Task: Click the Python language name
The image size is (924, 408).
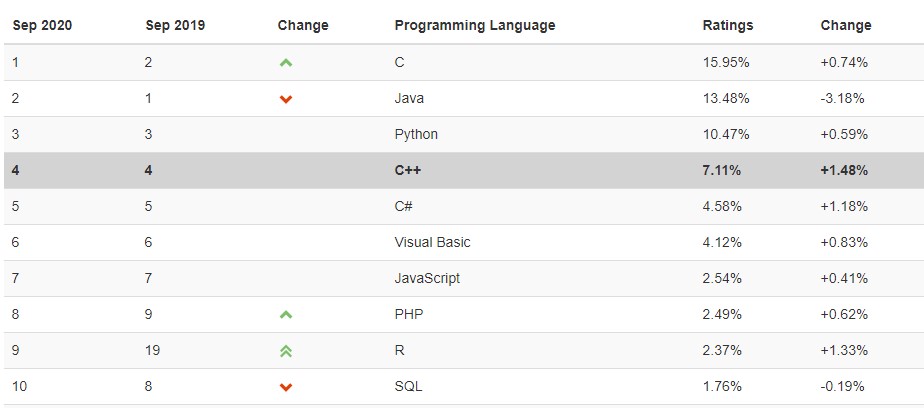Action: (416, 134)
